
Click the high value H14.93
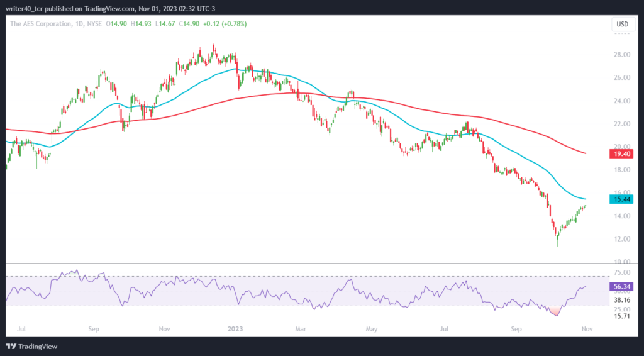pyautogui.click(x=142, y=24)
